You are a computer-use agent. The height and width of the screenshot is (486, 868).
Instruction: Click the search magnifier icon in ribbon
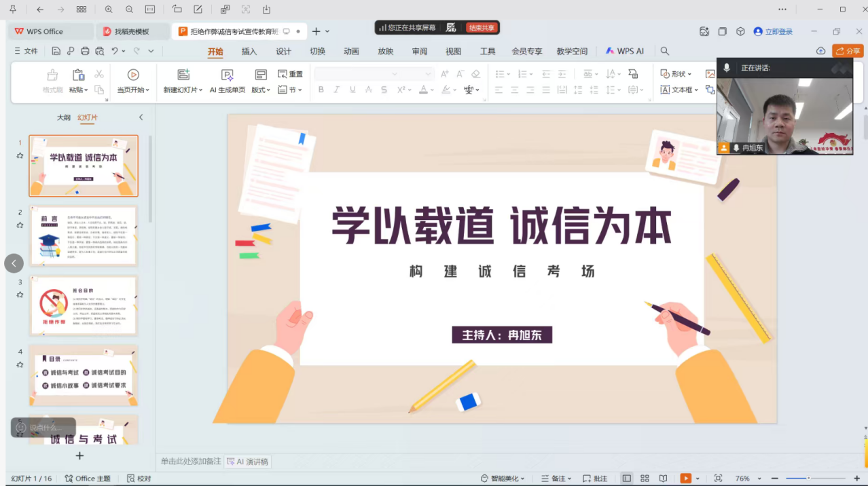[x=665, y=51]
